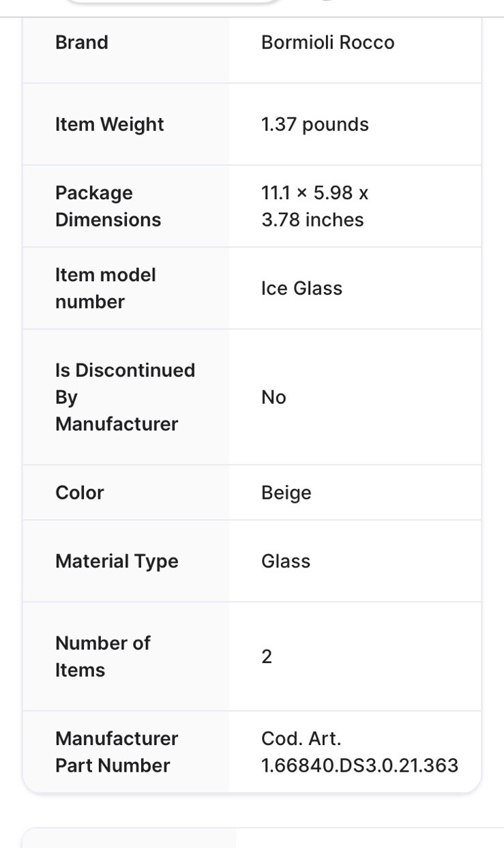The height and width of the screenshot is (848, 504).
Task: Click the Material Type label
Action: (117, 561)
